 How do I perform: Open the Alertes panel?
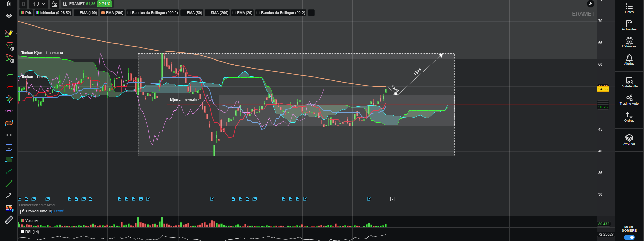(x=629, y=59)
